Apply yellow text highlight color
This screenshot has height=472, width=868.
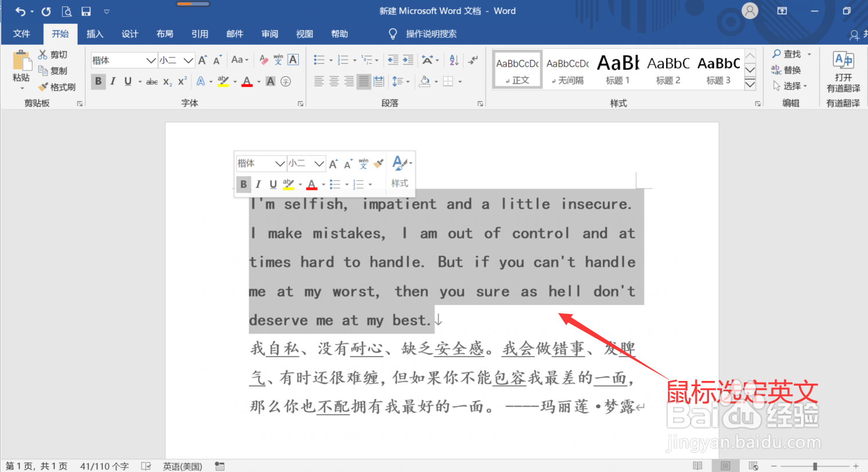[223, 81]
